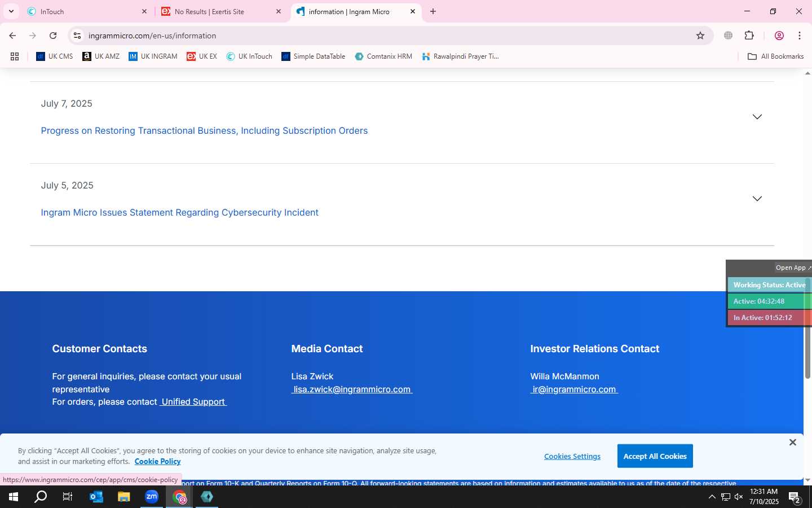Select the information Ingram Micro tab
The width and height of the screenshot is (812, 508).
click(x=356, y=11)
